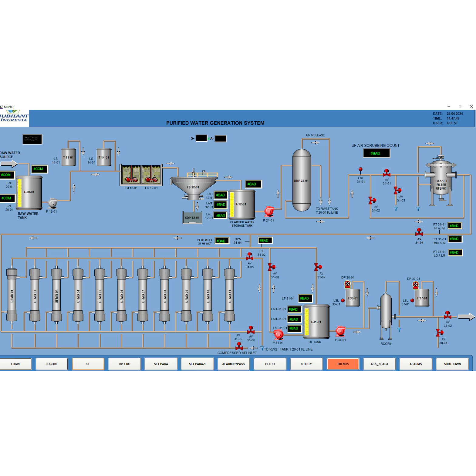Select the T-20-01 raw water tank
The width and height of the screenshot is (476, 476).
coord(29,193)
